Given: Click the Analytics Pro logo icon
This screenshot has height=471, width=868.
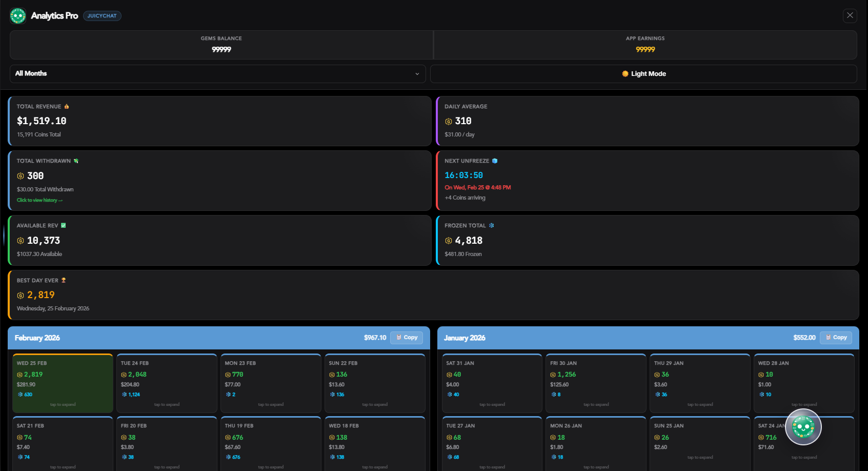Looking at the screenshot, I should (18, 16).
